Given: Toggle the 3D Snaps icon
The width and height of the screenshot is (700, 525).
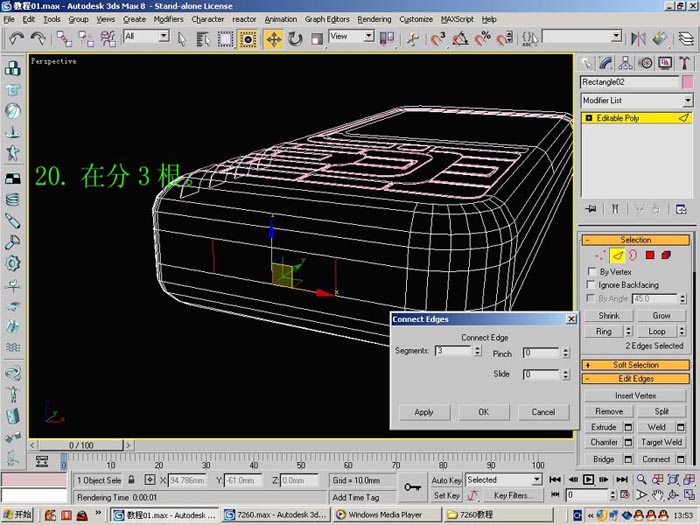Looking at the screenshot, I should (x=438, y=39).
